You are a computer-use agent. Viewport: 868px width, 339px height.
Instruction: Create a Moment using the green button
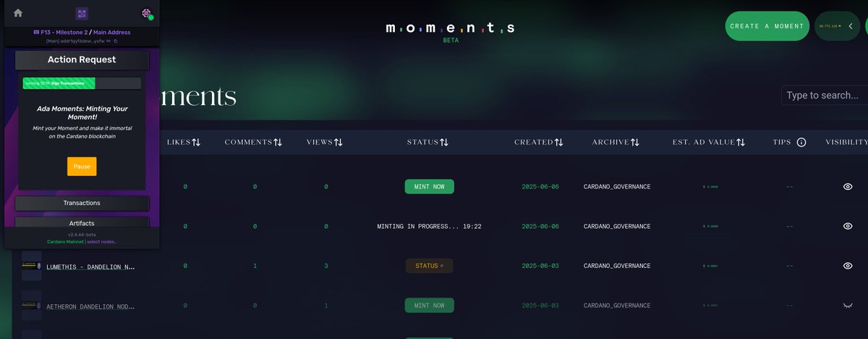tap(767, 26)
